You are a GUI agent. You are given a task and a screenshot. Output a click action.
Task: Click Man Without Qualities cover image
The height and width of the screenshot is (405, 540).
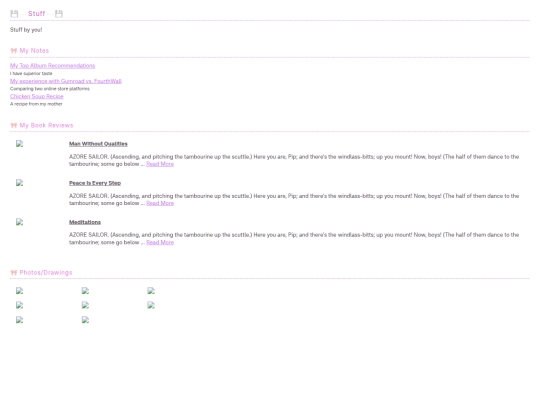coord(20,144)
